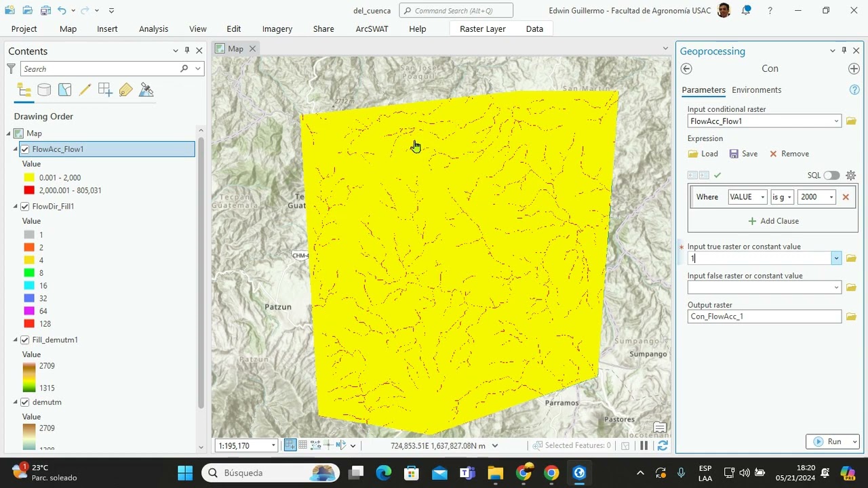Refresh the map view
Screen dimensions: 868x488
tap(663, 445)
